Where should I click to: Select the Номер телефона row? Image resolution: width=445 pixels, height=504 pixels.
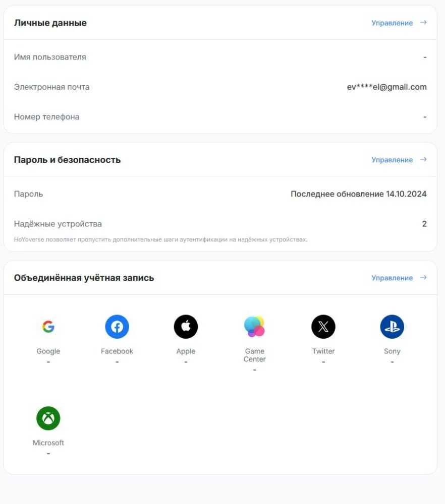tap(220, 117)
